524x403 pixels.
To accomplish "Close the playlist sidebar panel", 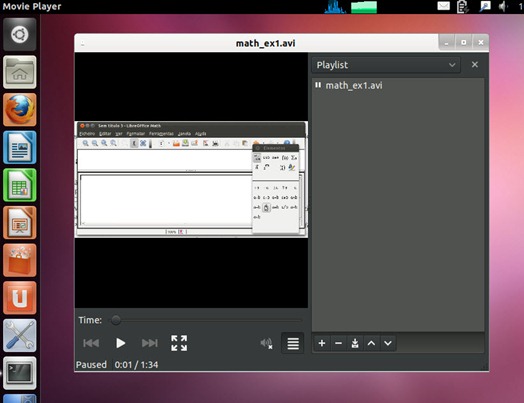I will coord(475,64).
